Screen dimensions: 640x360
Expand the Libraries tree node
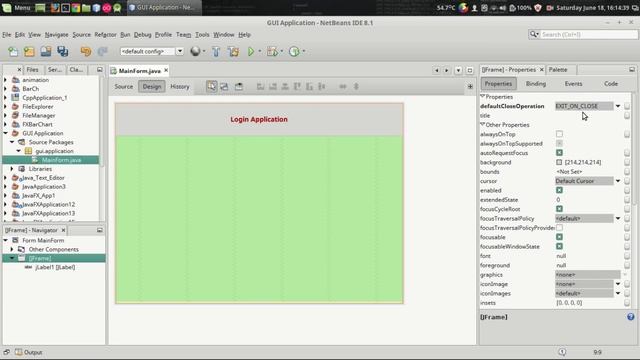click(12, 169)
